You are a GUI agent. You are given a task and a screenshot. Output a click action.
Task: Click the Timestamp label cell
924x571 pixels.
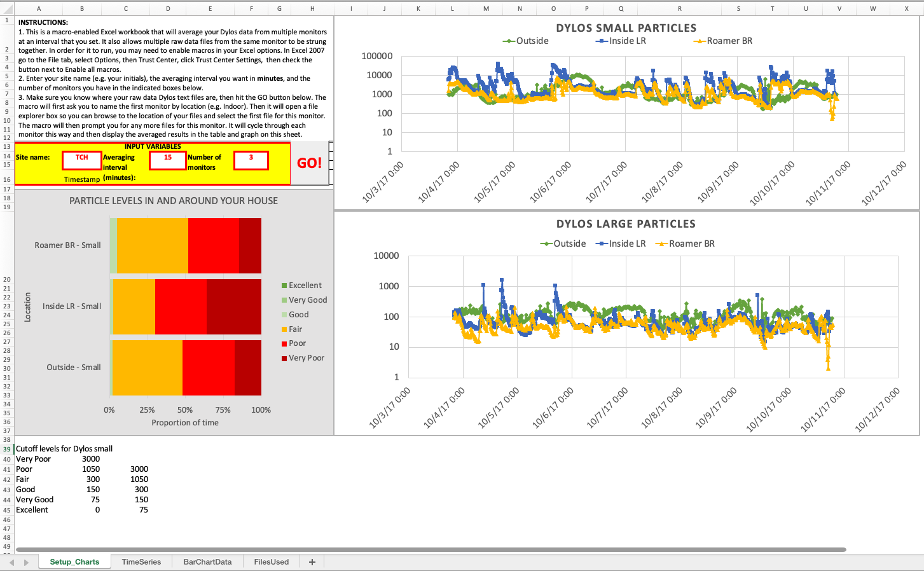click(82, 179)
